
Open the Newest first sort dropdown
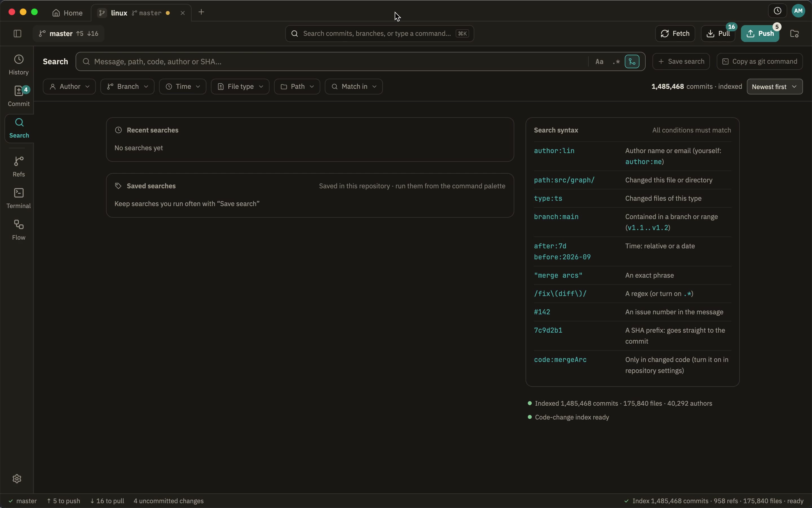point(775,87)
